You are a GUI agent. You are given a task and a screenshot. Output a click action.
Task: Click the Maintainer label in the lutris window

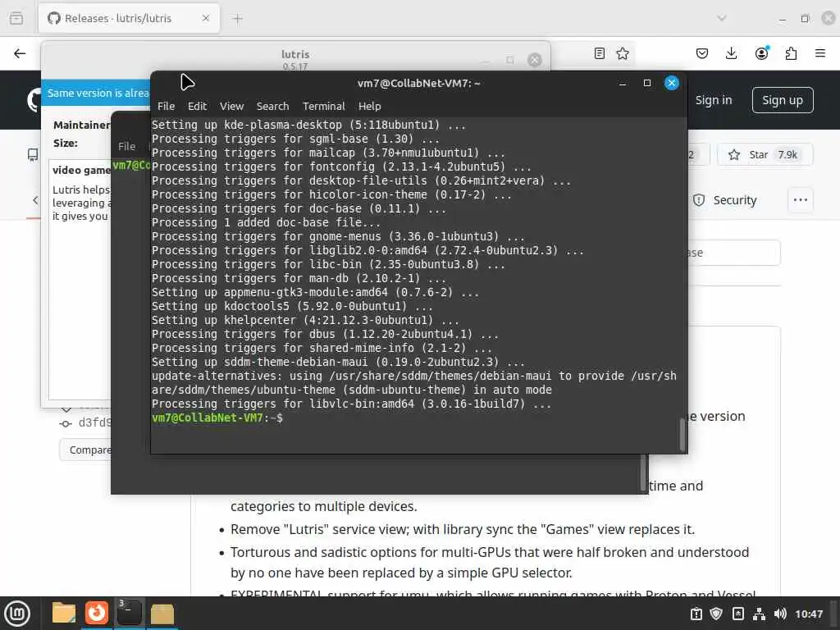pyautogui.click(x=81, y=125)
